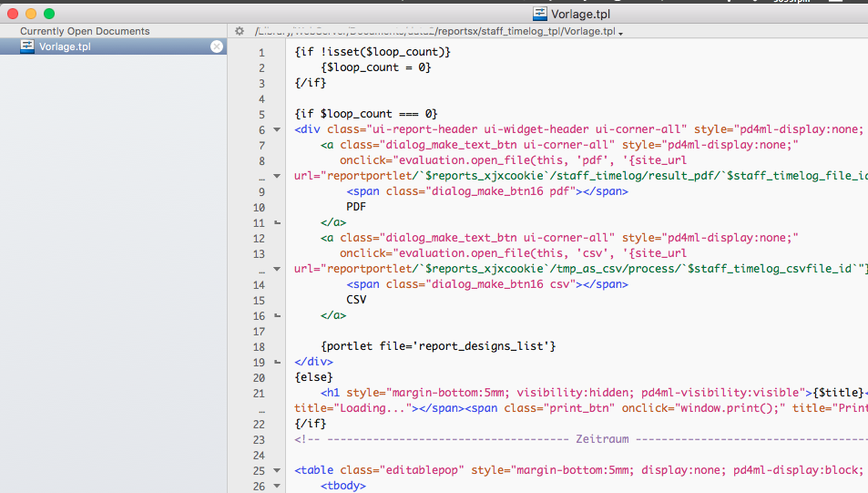Place cursor on the PDF text at line 10
The height and width of the screenshot is (493, 868).
click(x=356, y=207)
